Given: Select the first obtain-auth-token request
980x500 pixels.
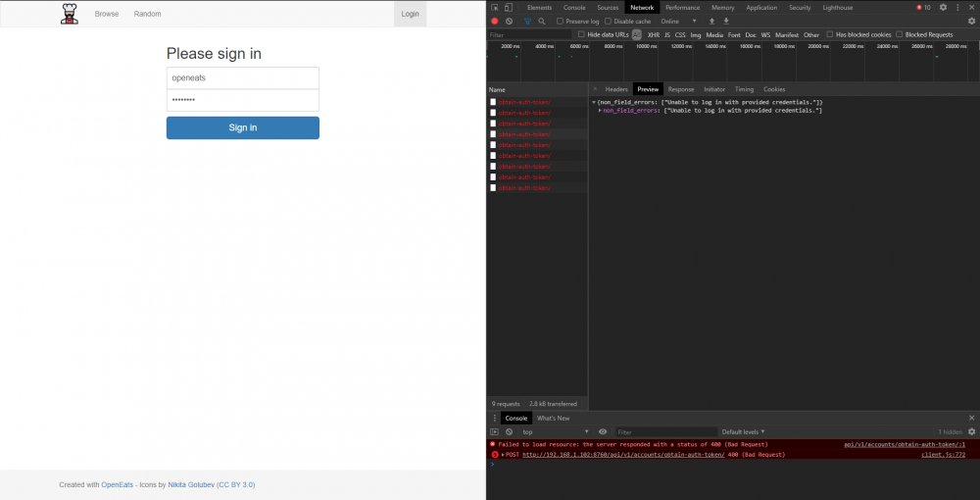Looking at the screenshot, I should coord(537,102).
